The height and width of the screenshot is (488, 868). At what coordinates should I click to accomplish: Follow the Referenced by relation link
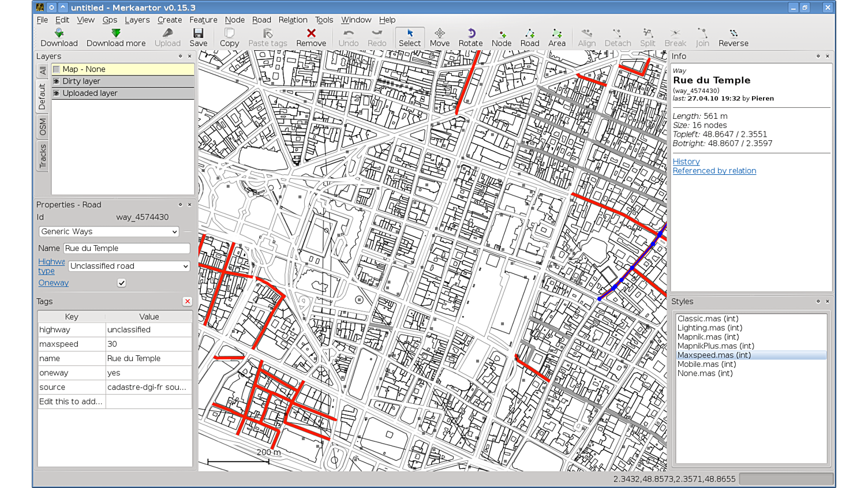(714, 171)
